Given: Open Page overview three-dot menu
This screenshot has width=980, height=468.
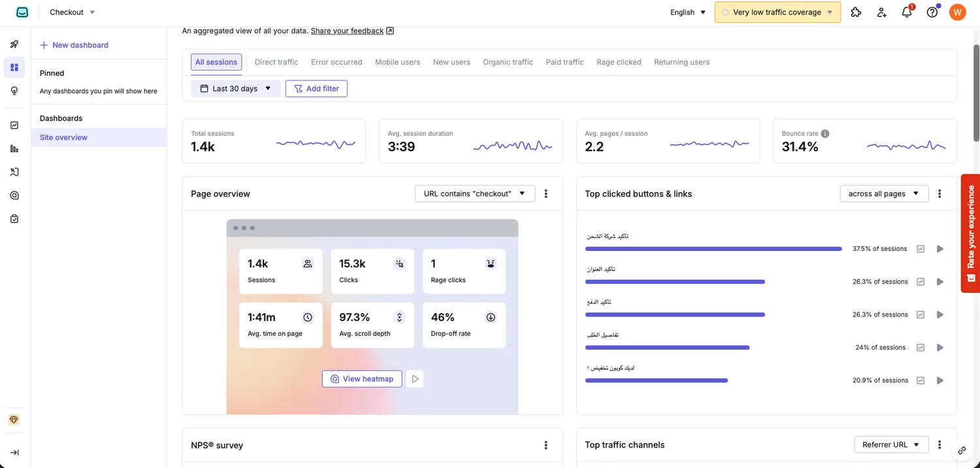Looking at the screenshot, I should tap(546, 193).
